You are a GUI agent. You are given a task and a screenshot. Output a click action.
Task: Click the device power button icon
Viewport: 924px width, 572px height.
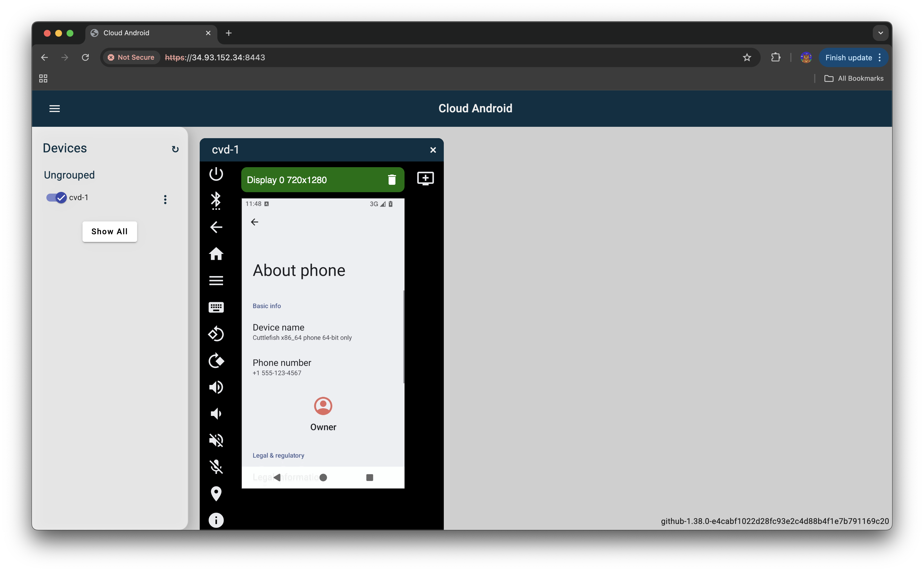pyautogui.click(x=216, y=174)
